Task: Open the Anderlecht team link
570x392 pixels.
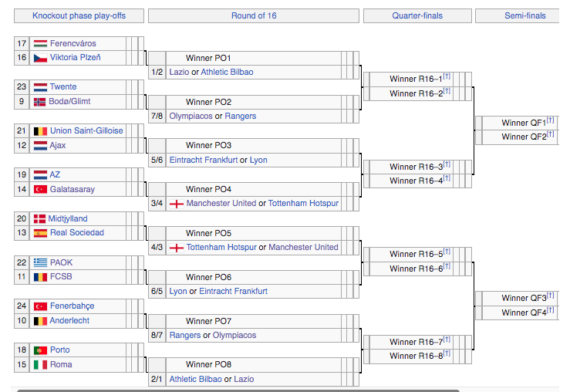Action: click(x=69, y=321)
